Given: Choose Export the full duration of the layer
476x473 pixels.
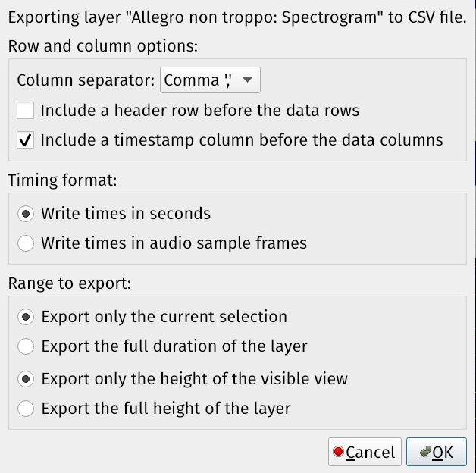Looking at the screenshot, I should click(x=26, y=346).
